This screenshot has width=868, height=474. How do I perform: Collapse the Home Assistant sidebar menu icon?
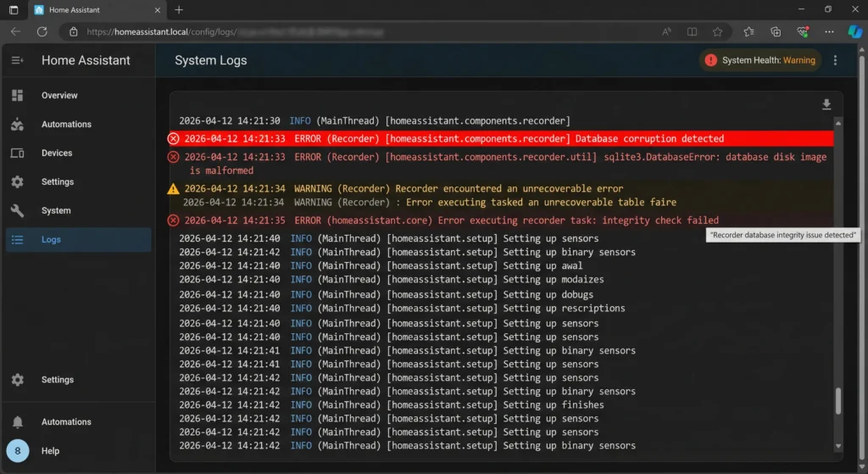[x=17, y=60]
